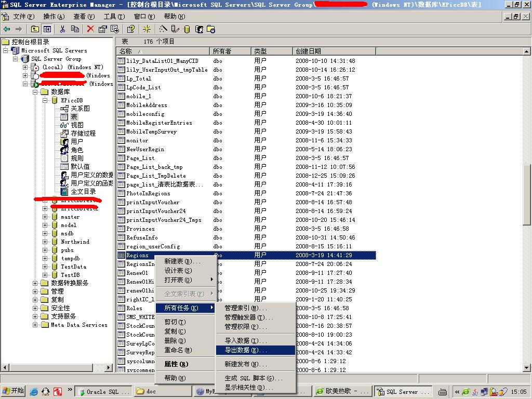Open the 操作(A) menu

pyautogui.click(x=54, y=17)
